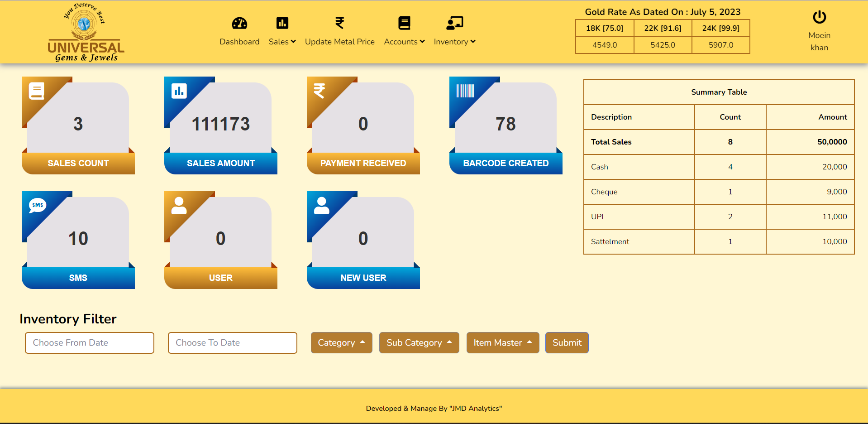Go to Dashboard menu item
Image resolution: width=868 pixels, height=424 pixels.
coord(239,42)
